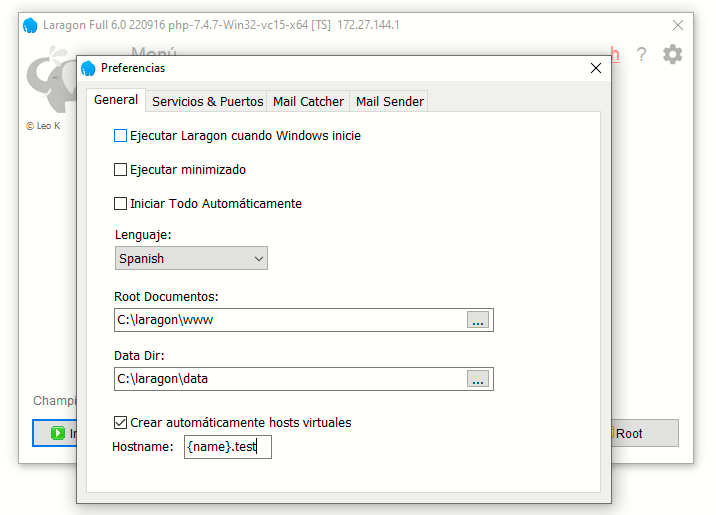Click the green start icon button
The width and height of the screenshot is (716, 515).
point(57,433)
